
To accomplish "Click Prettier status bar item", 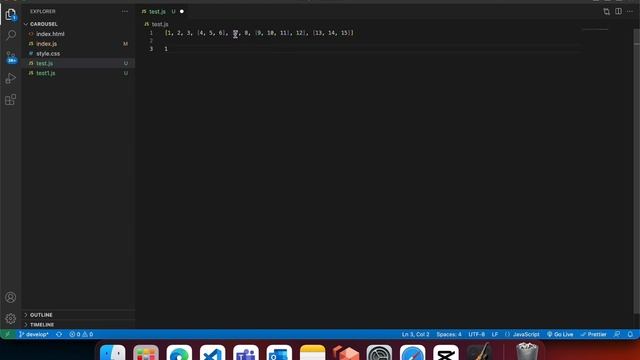I will click(x=593, y=334).
